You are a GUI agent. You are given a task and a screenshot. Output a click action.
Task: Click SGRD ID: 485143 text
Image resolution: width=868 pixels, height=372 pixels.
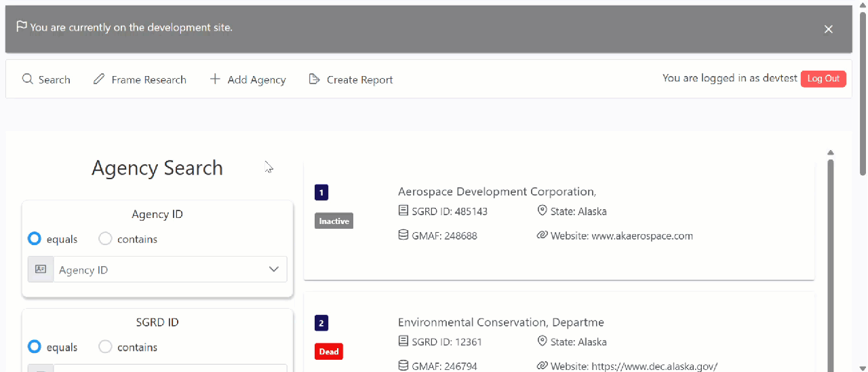point(450,211)
